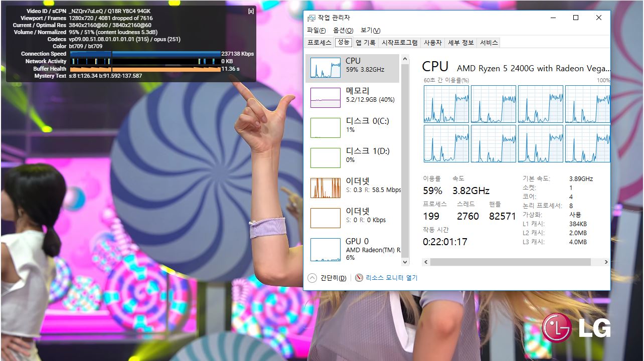Select the GPU 0 AMD Radeon item

352,249
